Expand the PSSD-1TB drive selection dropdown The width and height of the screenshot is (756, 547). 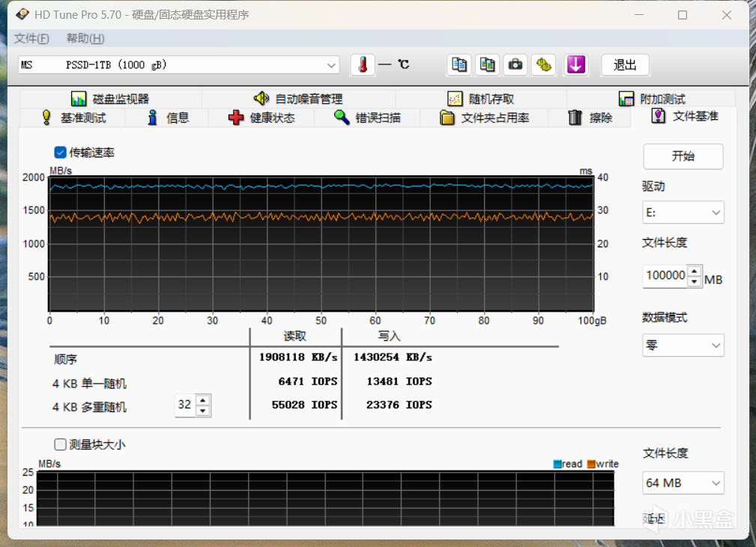coord(178,64)
